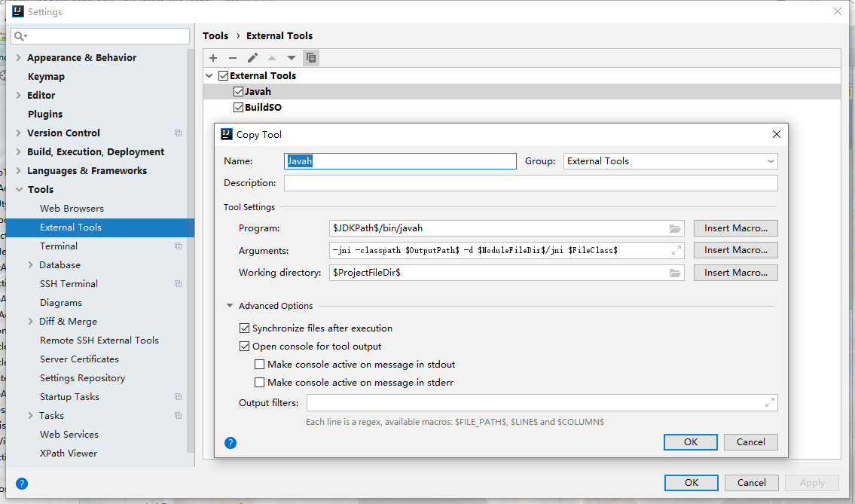Click the help question mark icon

pos(231,443)
